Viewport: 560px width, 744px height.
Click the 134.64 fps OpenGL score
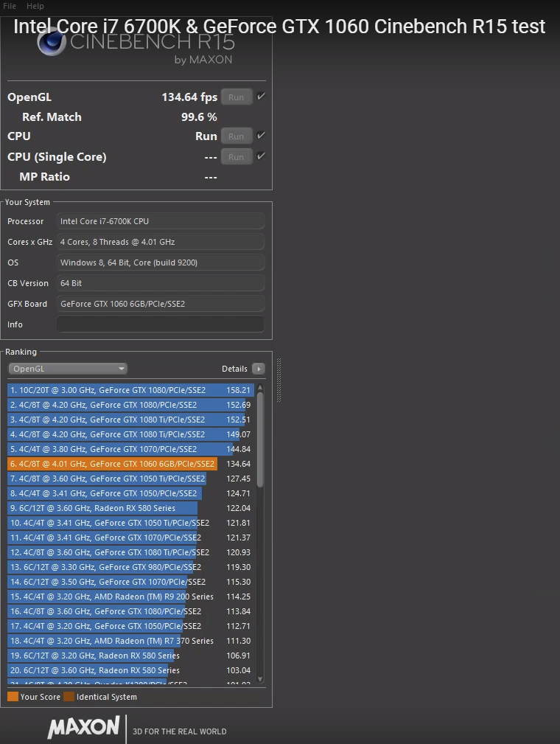[x=189, y=97]
